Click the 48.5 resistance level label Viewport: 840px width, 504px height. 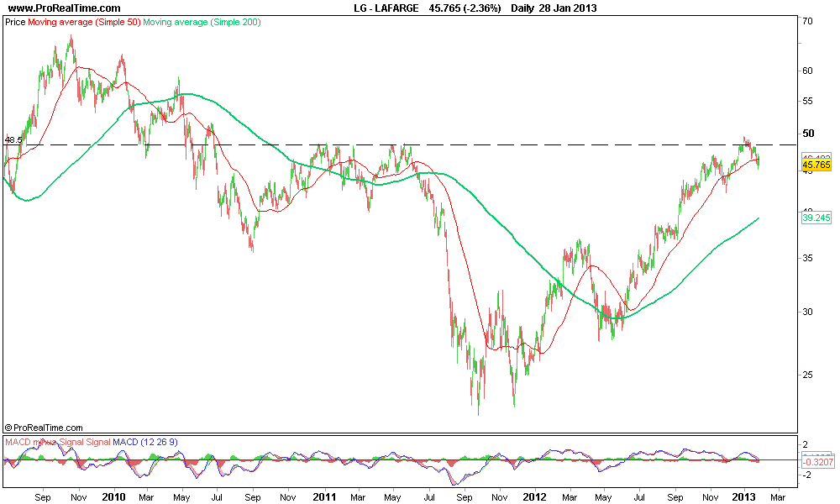(13, 140)
